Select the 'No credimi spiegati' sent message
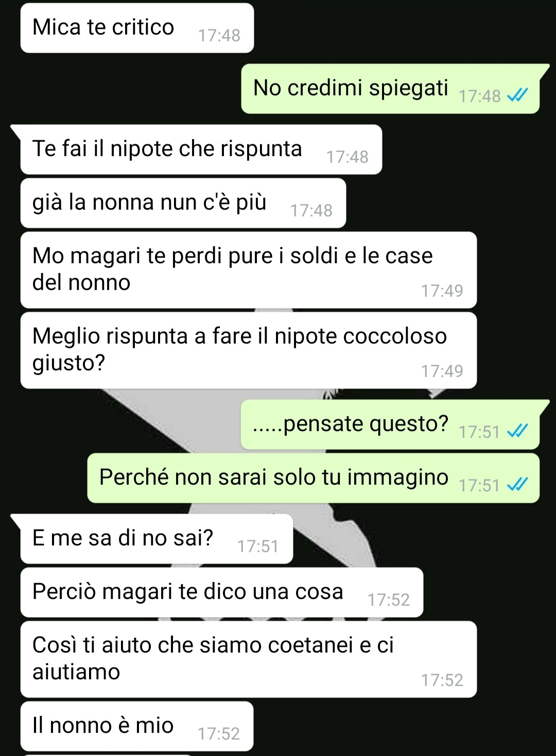 390,89
